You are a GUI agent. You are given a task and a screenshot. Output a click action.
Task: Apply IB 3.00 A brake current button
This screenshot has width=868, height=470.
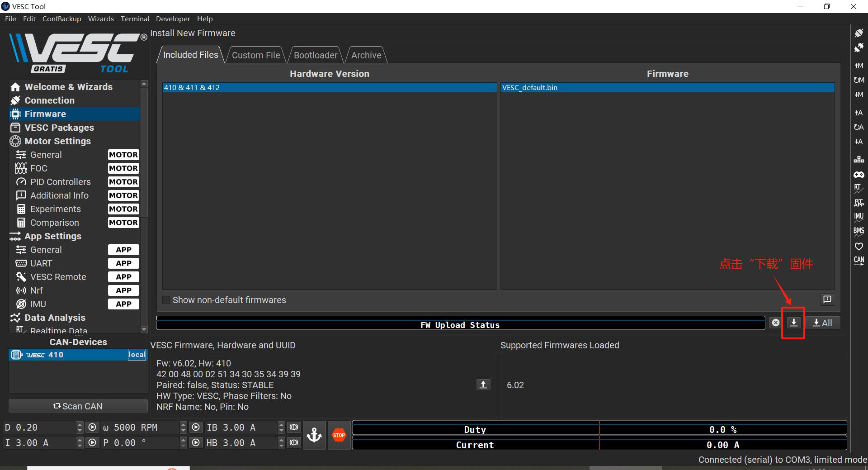294,427
